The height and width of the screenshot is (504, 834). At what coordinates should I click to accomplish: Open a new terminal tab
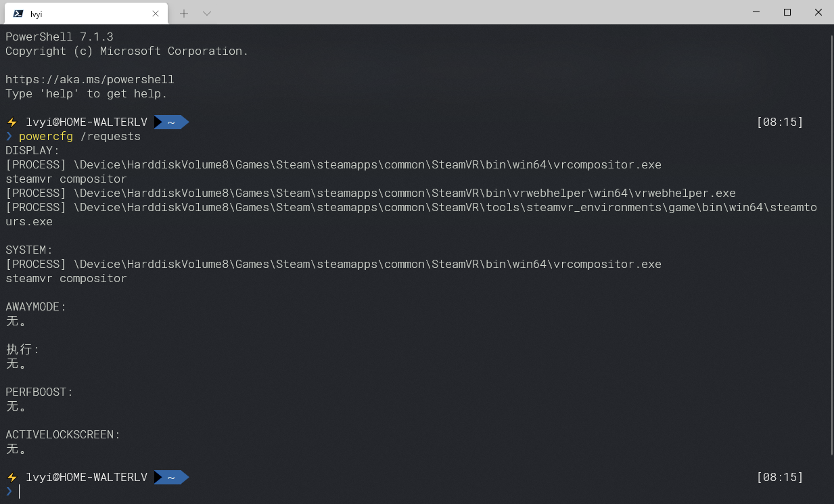[x=184, y=13]
